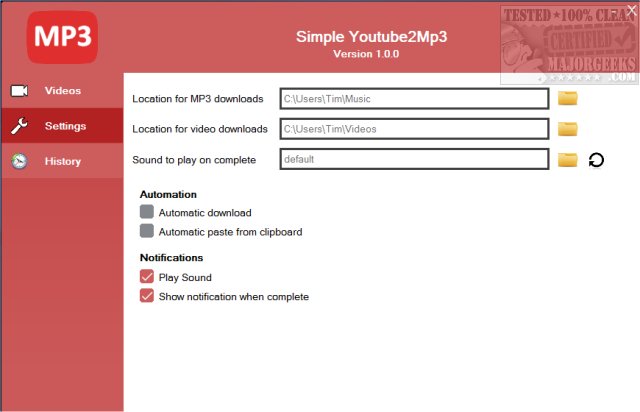This screenshot has height=412, width=640.
Task: Click 'Location for MP3 downloads' label
Action: (x=198, y=99)
